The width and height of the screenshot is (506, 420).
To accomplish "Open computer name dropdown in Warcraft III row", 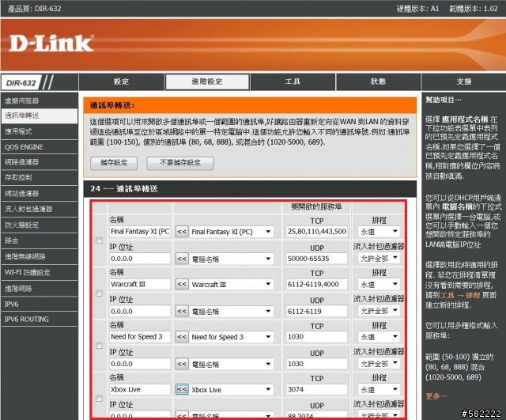I will coord(231,312).
